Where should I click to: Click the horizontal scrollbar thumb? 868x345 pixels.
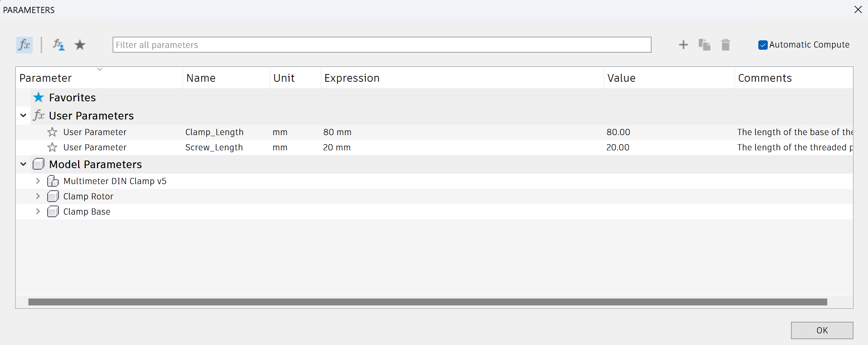(428, 302)
